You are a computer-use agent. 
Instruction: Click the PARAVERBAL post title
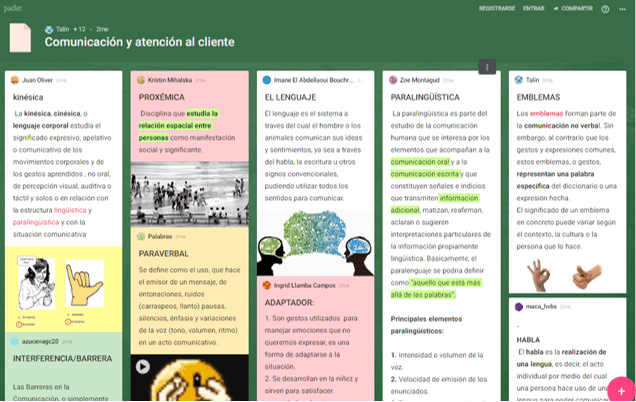[x=163, y=254]
